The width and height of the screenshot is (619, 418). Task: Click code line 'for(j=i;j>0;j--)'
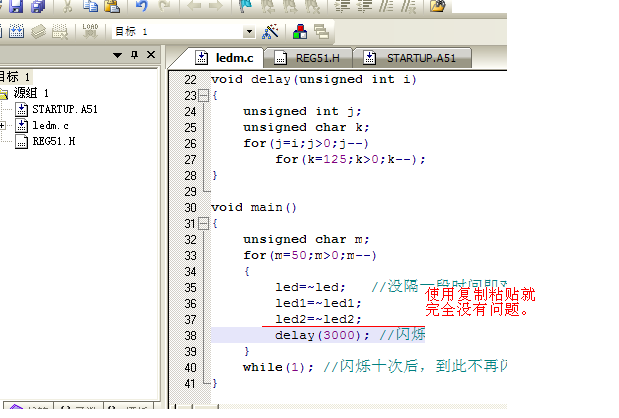(x=306, y=143)
